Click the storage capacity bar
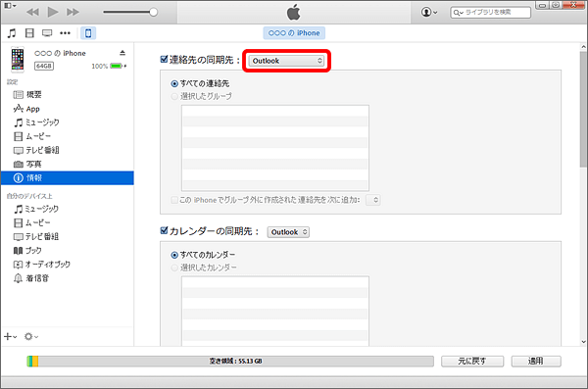588x389 pixels. point(230,361)
